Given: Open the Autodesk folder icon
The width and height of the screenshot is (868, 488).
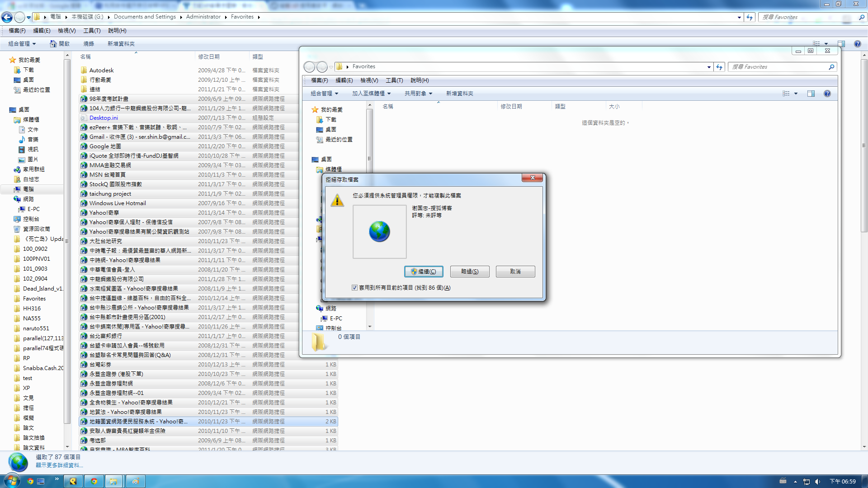Looking at the screenshot, I should click(84, 70).
